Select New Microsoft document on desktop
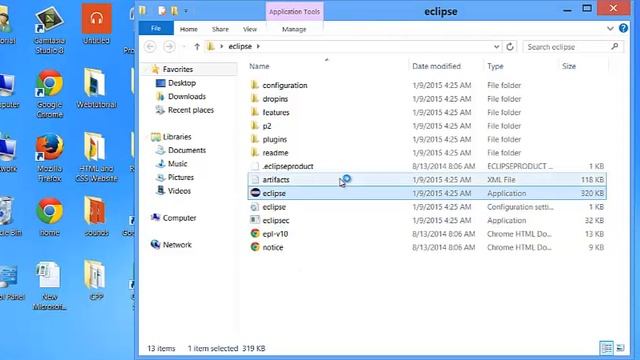Image resolution: width=640 pixels, height=360 pixels. click(49, 286)
